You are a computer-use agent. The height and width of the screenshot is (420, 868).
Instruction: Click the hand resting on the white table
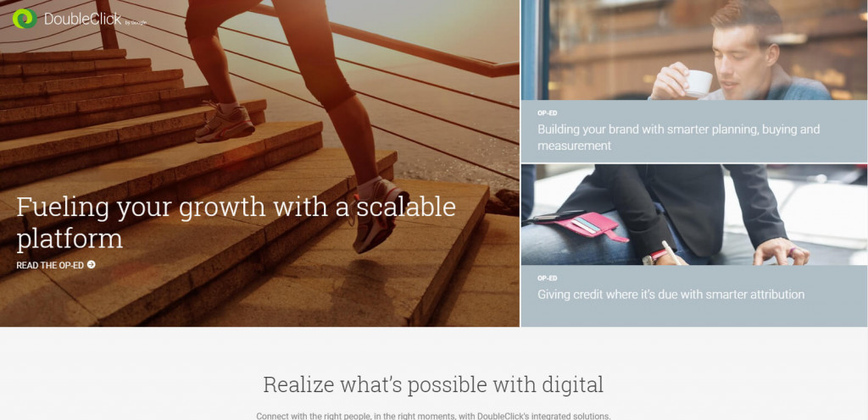coord(781,252)
